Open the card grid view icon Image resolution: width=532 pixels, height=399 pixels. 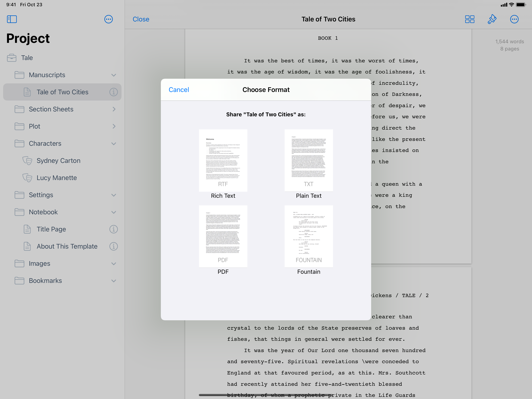(x=469, y=19)
